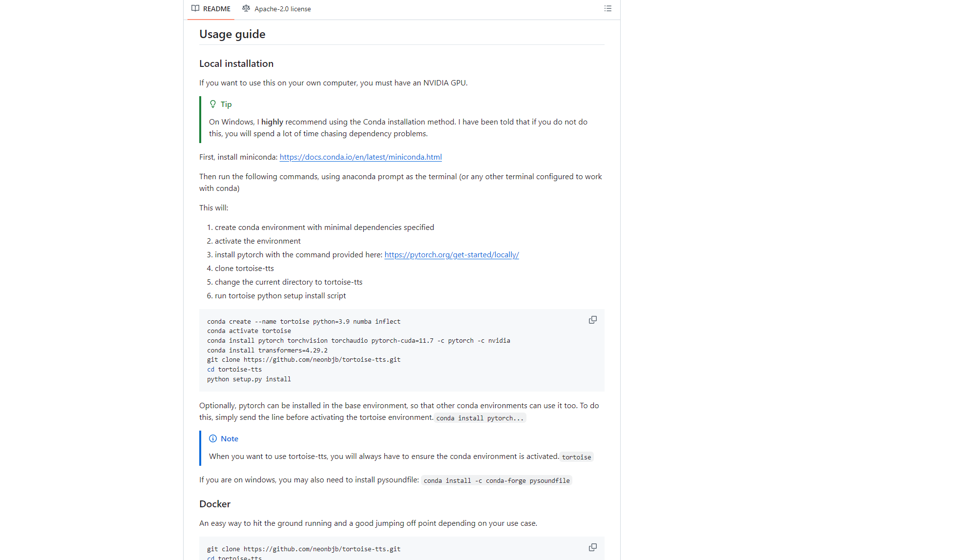
Task: Click the Usage guide heading
Action: click(232, 34)
